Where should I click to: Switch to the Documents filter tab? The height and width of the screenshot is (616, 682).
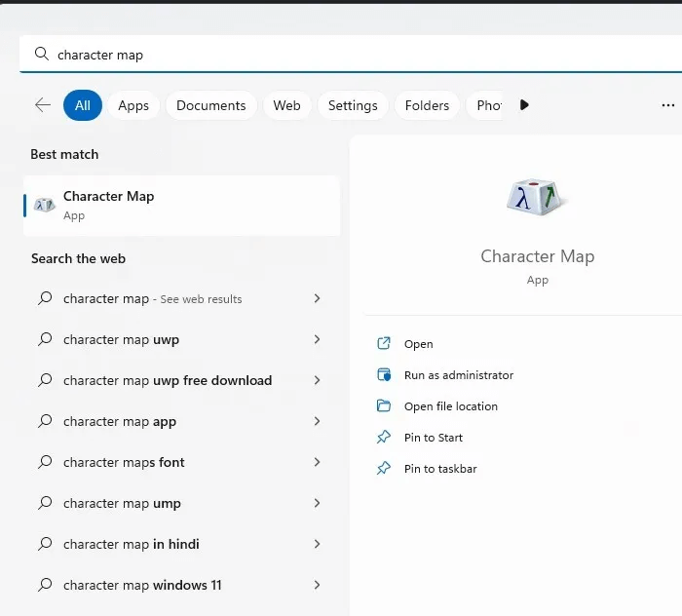pyautogui.click(x=211, y=105)
